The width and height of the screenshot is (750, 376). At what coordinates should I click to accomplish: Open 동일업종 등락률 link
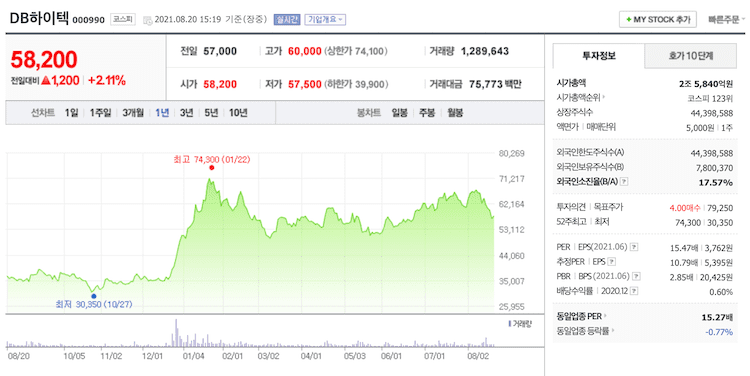click(x=585, y=331)
